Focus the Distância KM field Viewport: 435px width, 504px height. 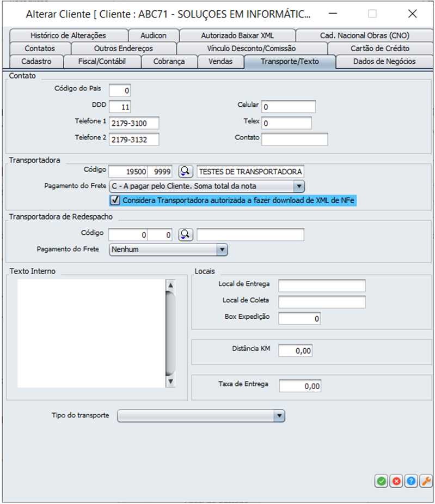[x=295, y=351]
